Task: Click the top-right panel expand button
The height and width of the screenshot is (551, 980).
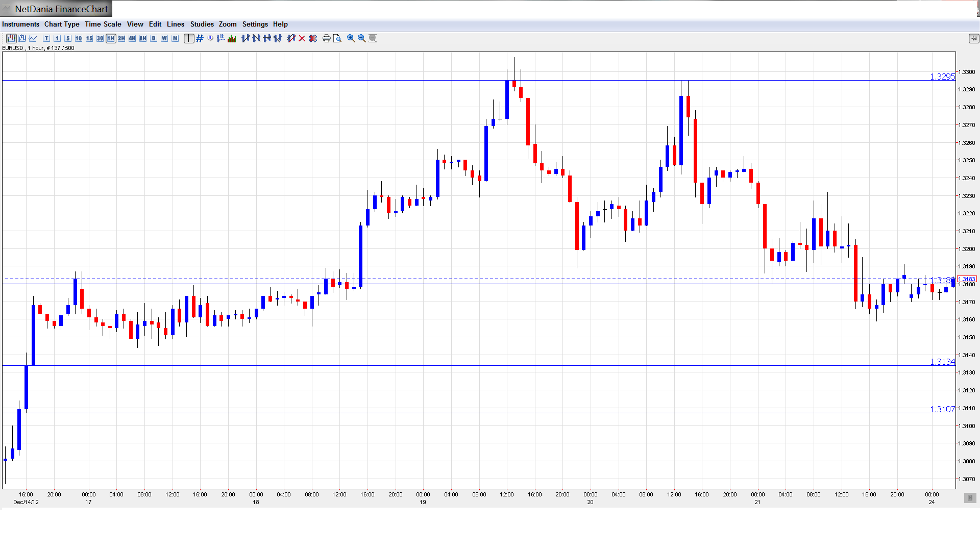Action: point(973,38)
